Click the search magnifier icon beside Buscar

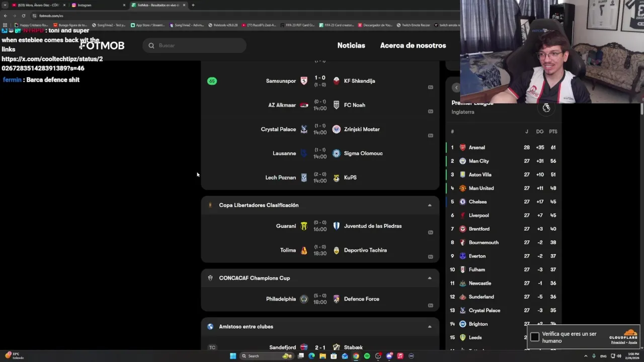point(151,46)
